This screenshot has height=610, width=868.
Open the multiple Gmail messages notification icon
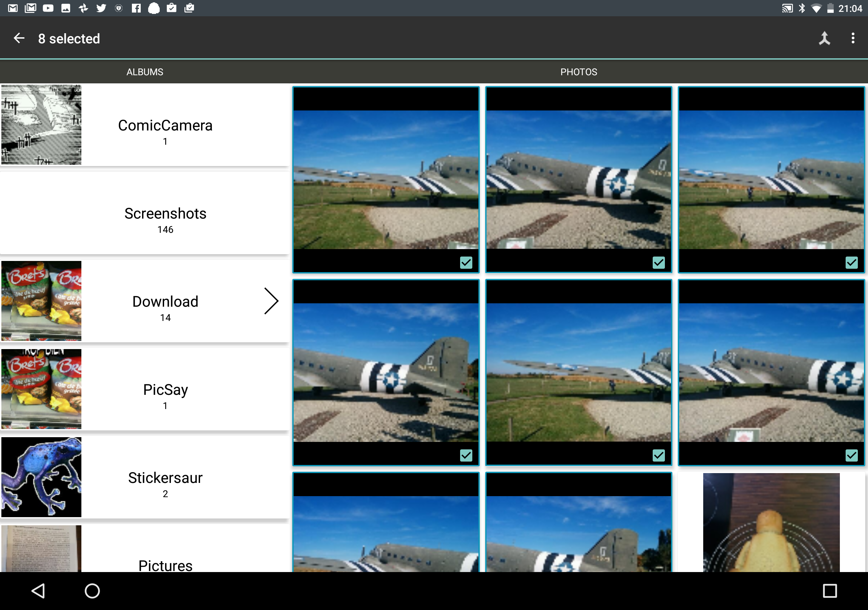point(30,8)
